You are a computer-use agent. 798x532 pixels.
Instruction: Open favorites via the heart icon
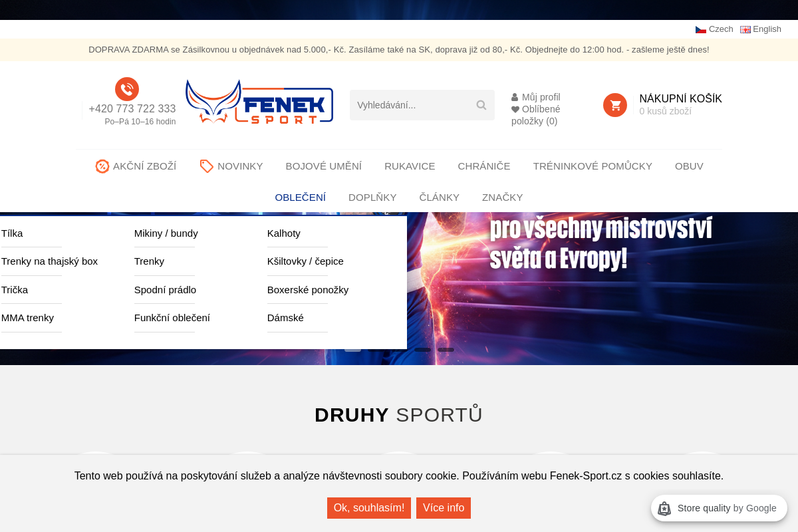(x=516, y=109)
